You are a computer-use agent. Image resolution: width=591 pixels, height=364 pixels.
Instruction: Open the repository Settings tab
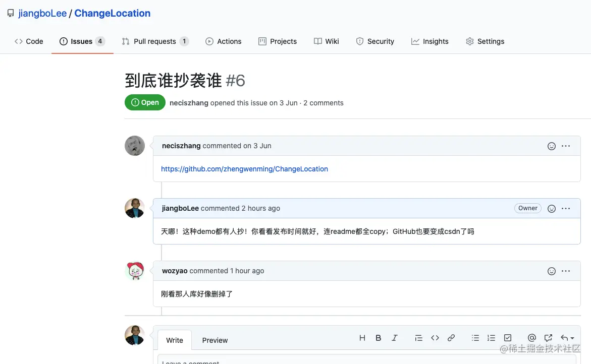(x=485, y=41)
